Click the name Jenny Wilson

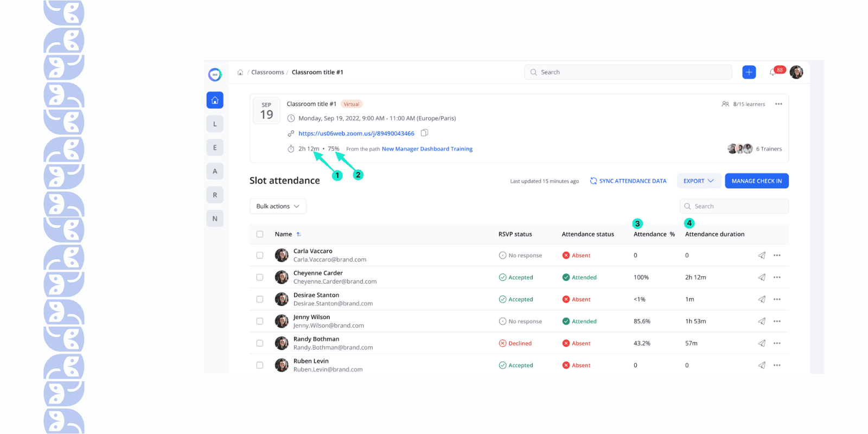click(x=311, y=317)
